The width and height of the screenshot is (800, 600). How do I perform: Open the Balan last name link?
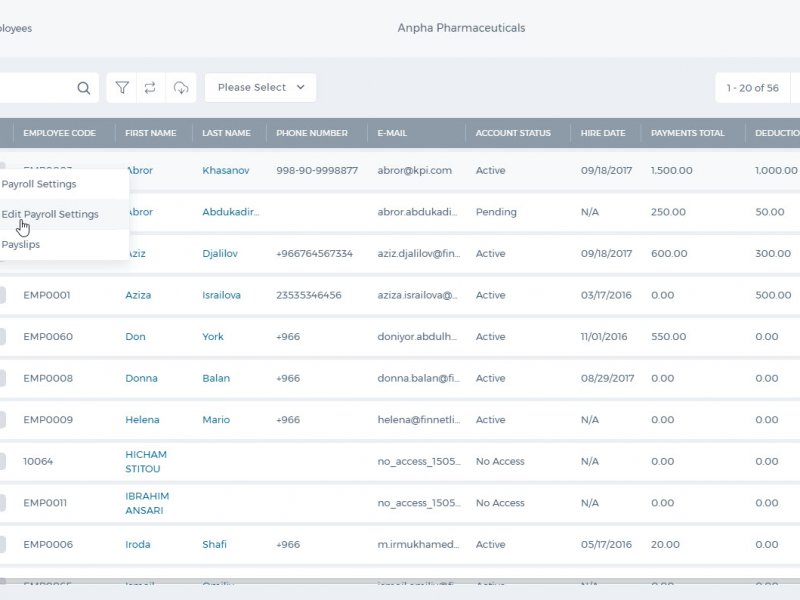click(216, 378)
